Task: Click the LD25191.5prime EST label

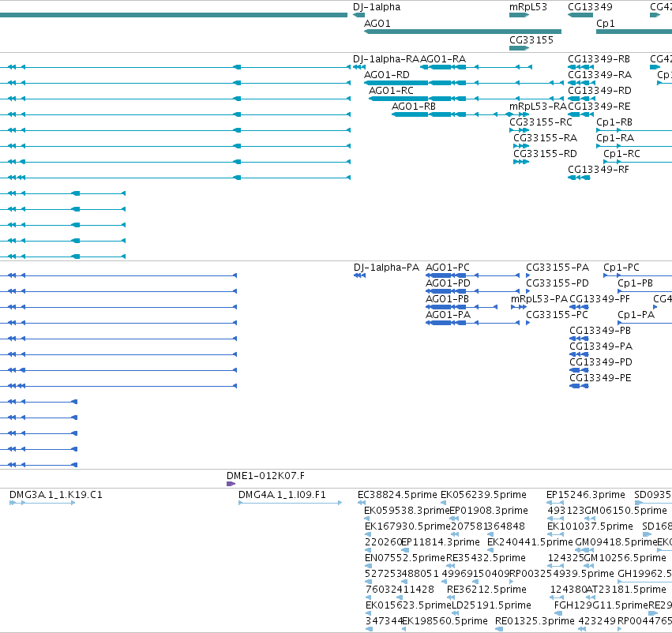Action: 492,605
